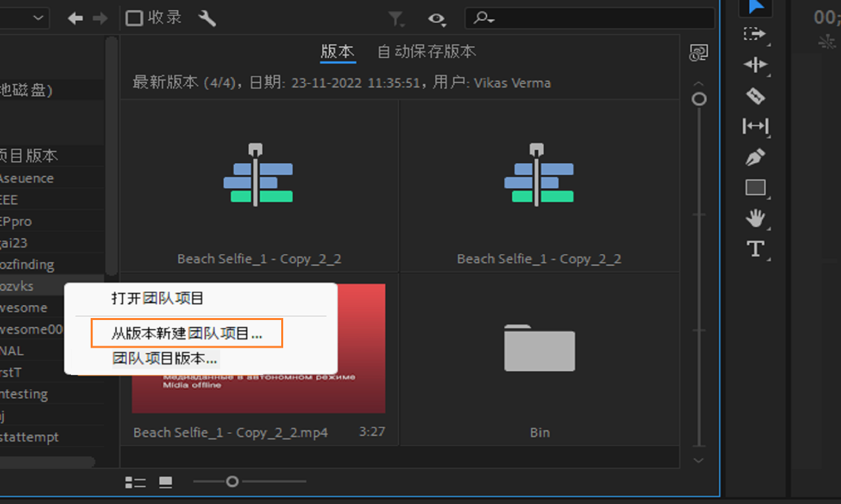Move the vertical version slider handle
The width and height of the screenshot is (841, 504).
tap(700, 99)
